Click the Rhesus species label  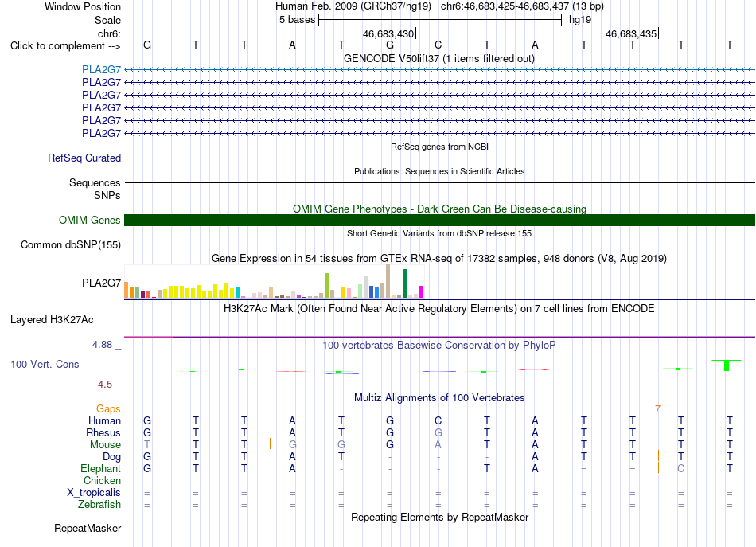pos(103,433)
